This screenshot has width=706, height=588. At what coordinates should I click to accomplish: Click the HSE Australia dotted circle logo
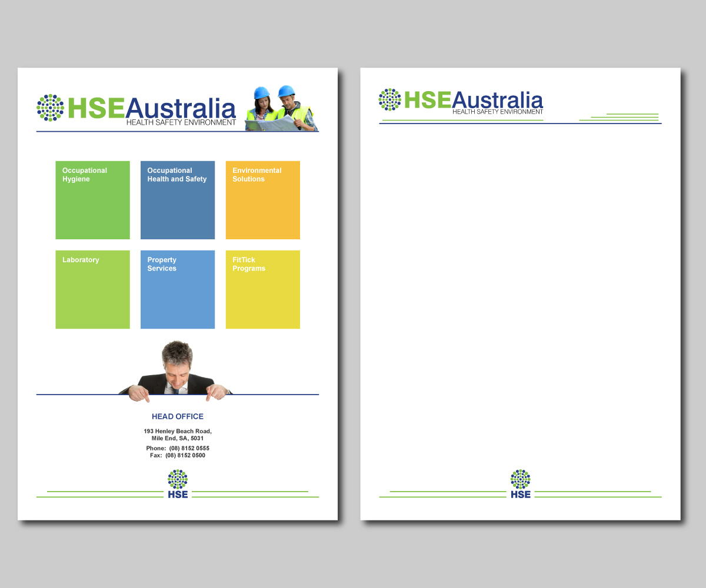[51, 107]
